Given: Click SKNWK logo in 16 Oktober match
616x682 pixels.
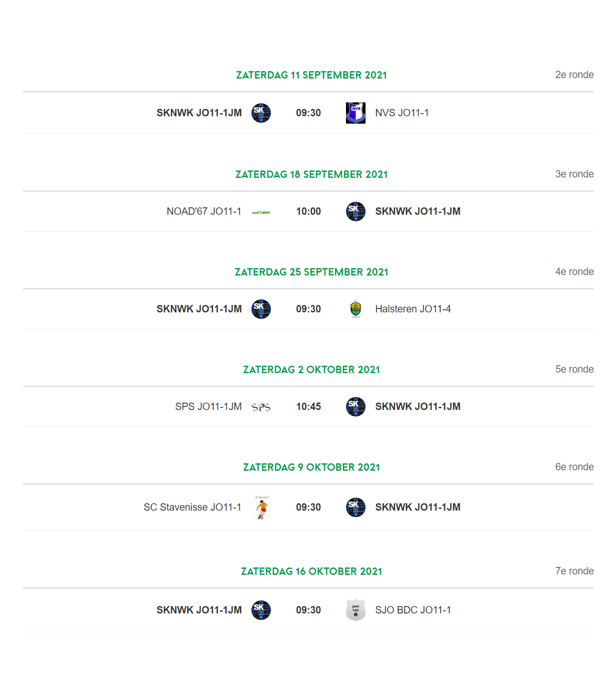Looking at the screenshot, I should pyautogui.click(x=261, y=610).
